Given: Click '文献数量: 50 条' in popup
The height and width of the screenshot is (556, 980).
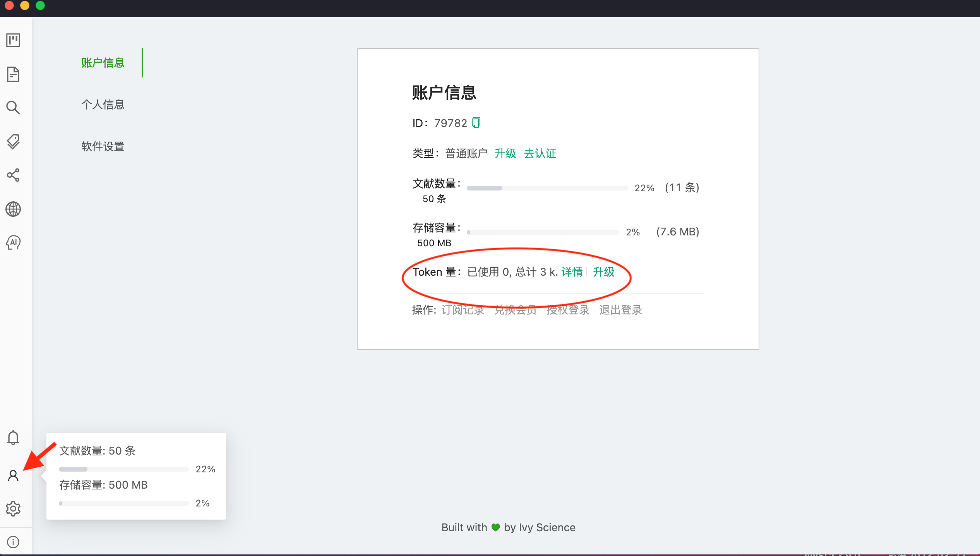Looking at the screenshot, I should tap(98, 451).
